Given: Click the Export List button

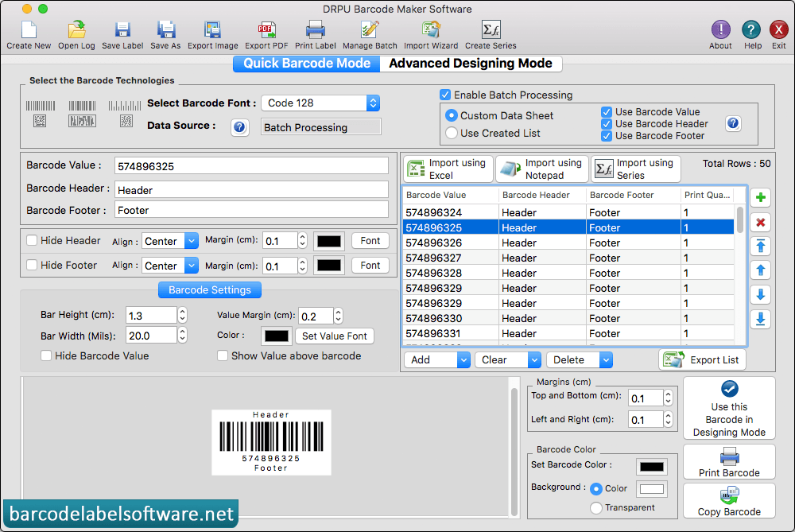Looking at the screenshot, I should (702, 359).
